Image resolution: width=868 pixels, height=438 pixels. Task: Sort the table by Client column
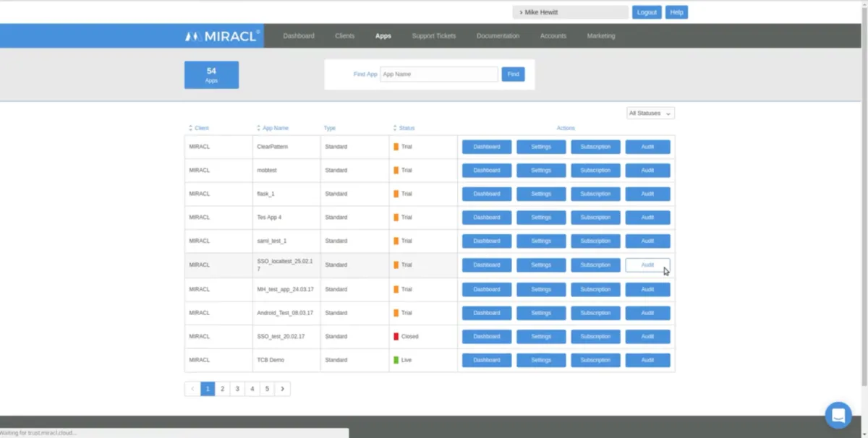(x=201, y=128)
